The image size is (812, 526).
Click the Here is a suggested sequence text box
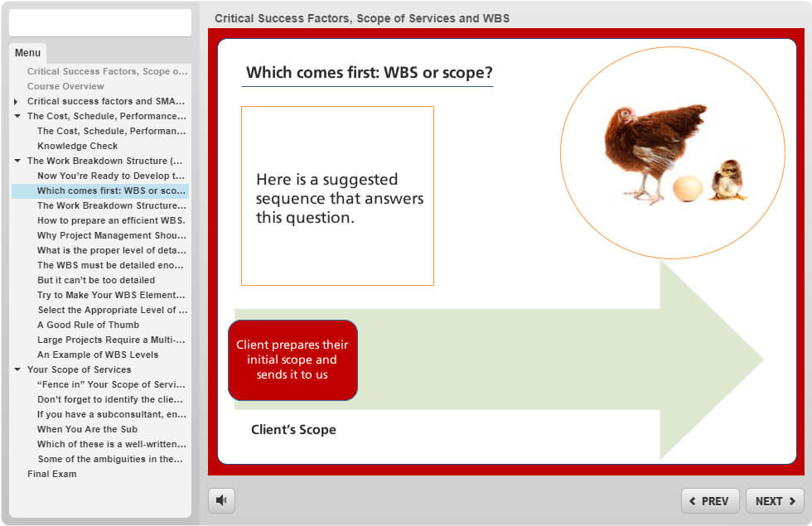tap(338, 195)
